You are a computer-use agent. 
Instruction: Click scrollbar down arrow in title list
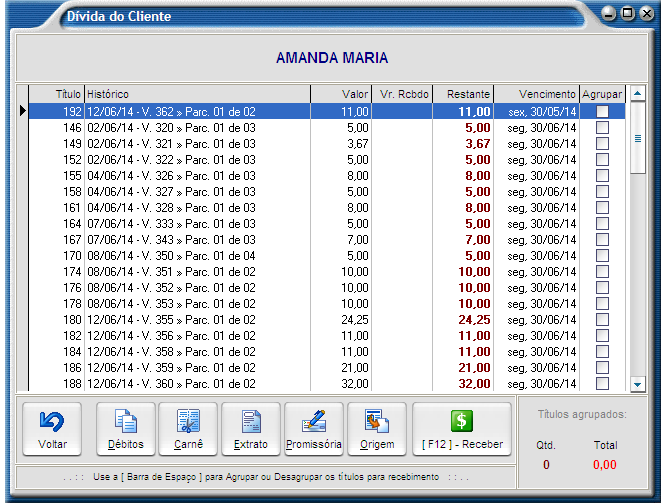(637, 384)
